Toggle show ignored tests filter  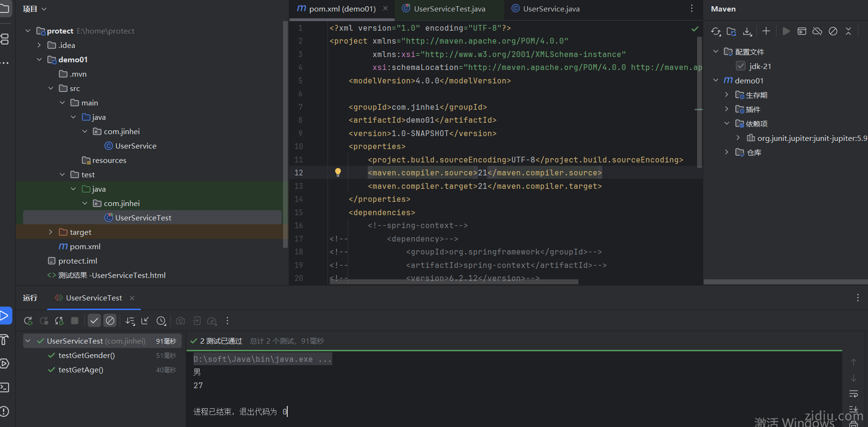coord(110,321)
